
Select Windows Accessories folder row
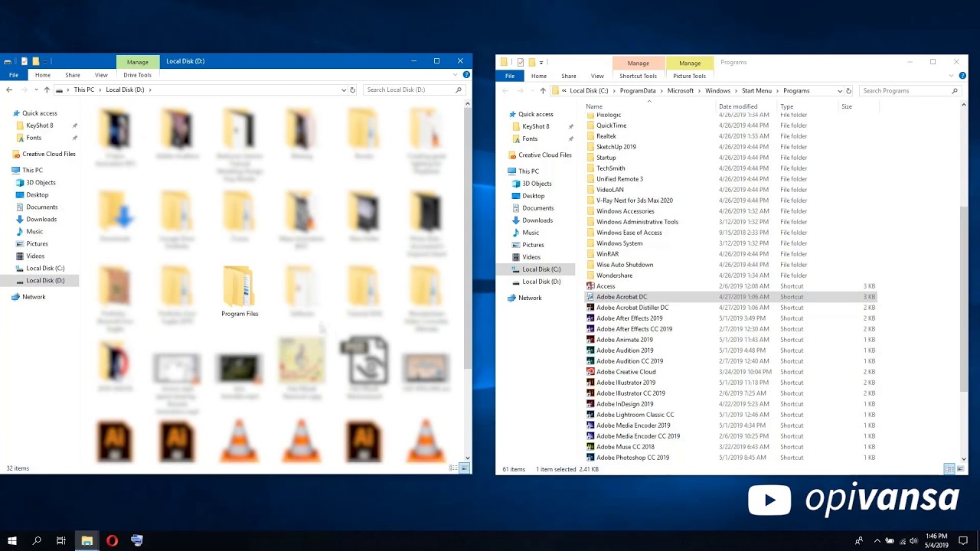(730, 211)
